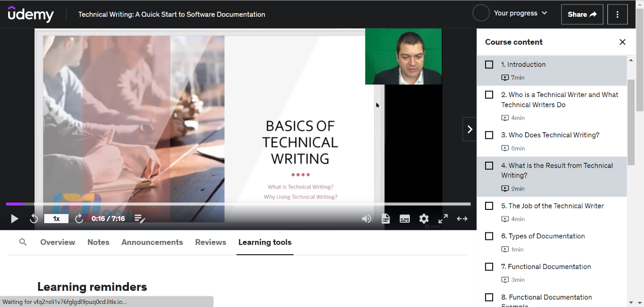Viewport: 644px width, 307px height.
Task: Toggle expanded view arrows
Action: tap(462, 219)
